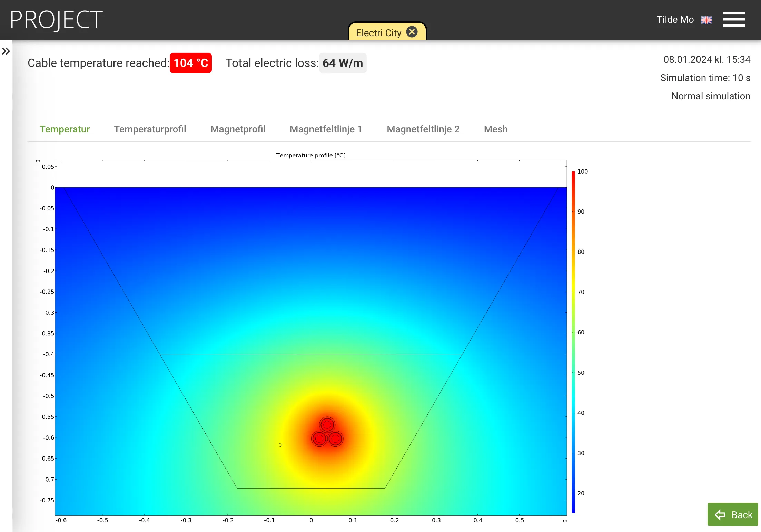Expand the sidebar with double chevron icon
This screenshot has height=532, width=761.
tap(6, 51)
